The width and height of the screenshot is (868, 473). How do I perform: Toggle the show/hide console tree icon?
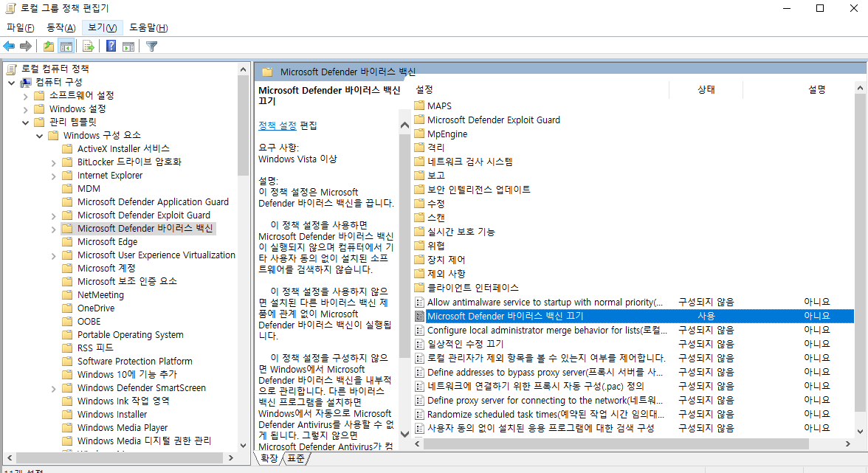click(x=66, y=46)
